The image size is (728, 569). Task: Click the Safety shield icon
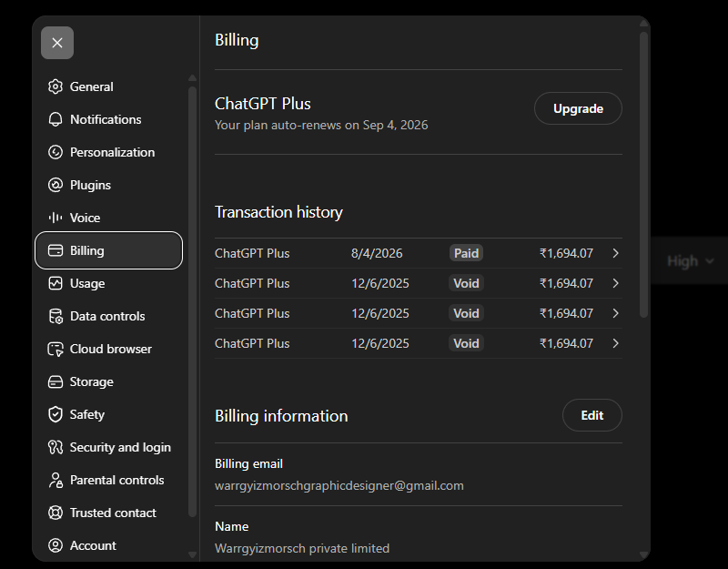pyautogui.click(x=56, y=414)
